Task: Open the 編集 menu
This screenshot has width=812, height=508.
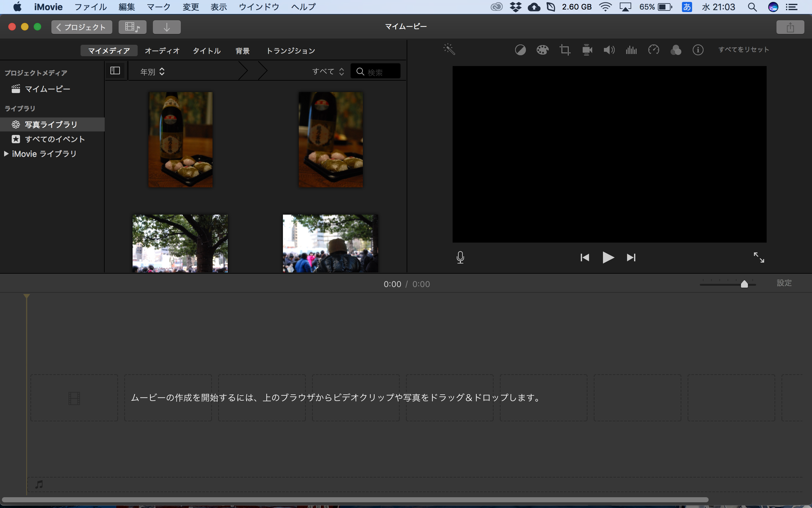Action: click(127, 7)
